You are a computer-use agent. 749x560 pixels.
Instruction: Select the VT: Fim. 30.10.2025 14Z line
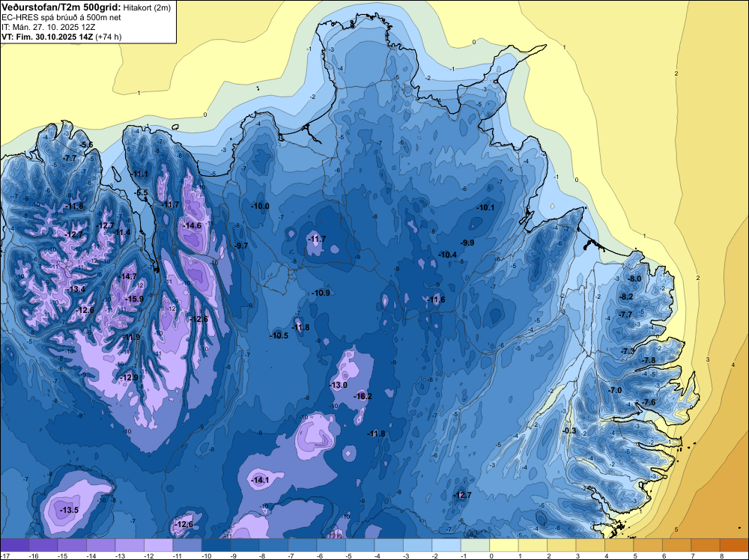click(x=61, y=37)
